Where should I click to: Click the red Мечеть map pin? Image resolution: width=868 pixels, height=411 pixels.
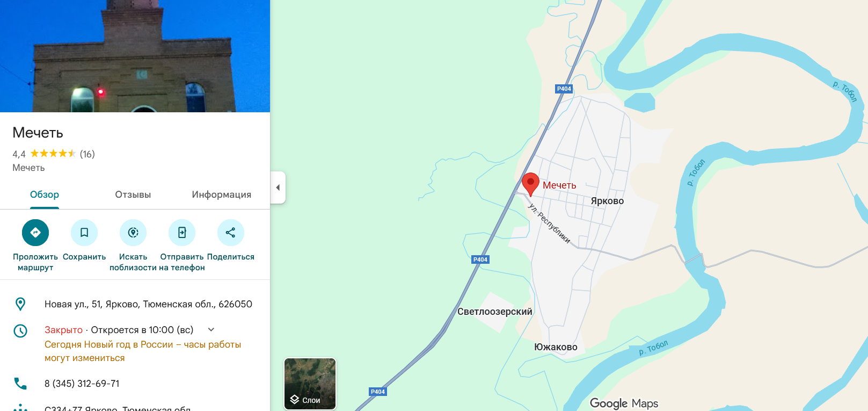pos(530,184)
